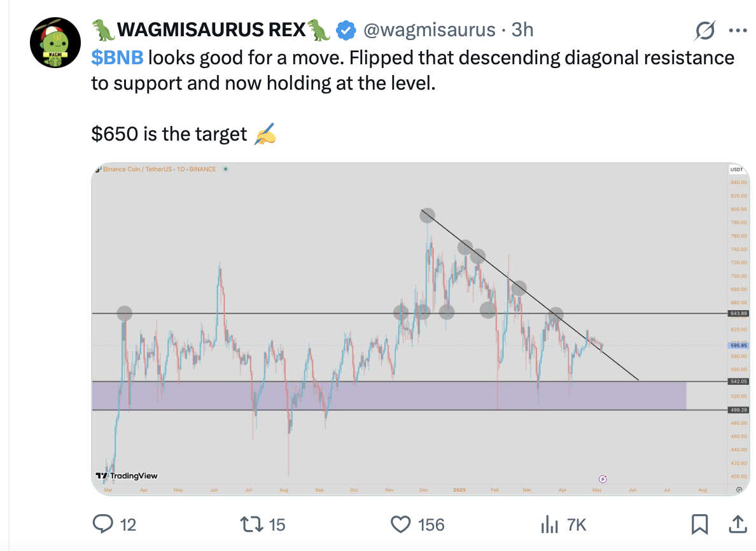Open the $BNB cashtag link
The height and width of the screenshot is (551, 756).
coord(117,58)
